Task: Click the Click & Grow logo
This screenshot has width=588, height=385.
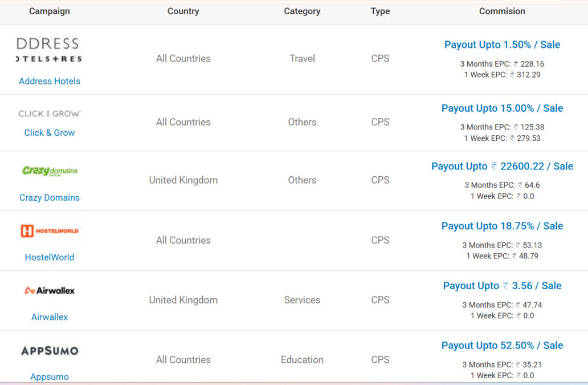Action: tap(50, 114)
